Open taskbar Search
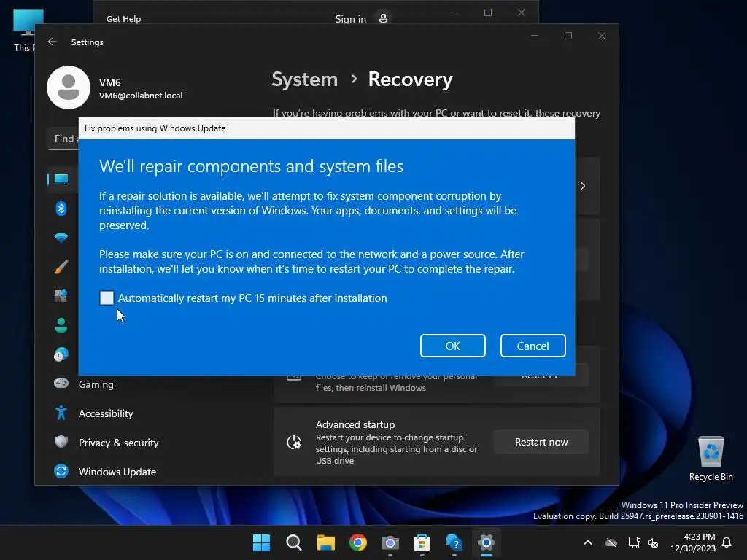 [293, 542]
